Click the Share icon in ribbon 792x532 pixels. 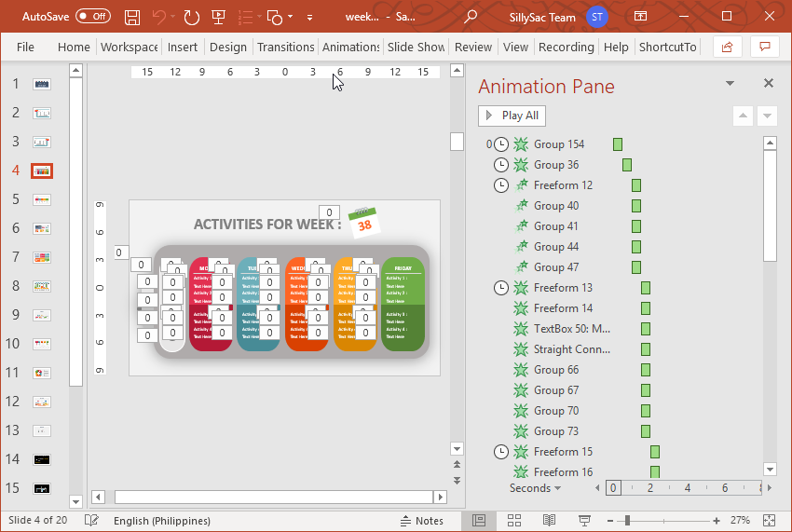727,47
